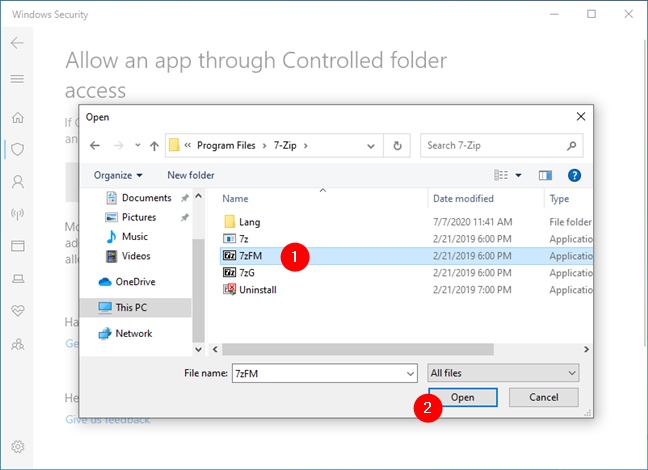Click the navigation pane vertical scrollbar
Viewport: 648px width, 470px height.
(x=198, y=291)
